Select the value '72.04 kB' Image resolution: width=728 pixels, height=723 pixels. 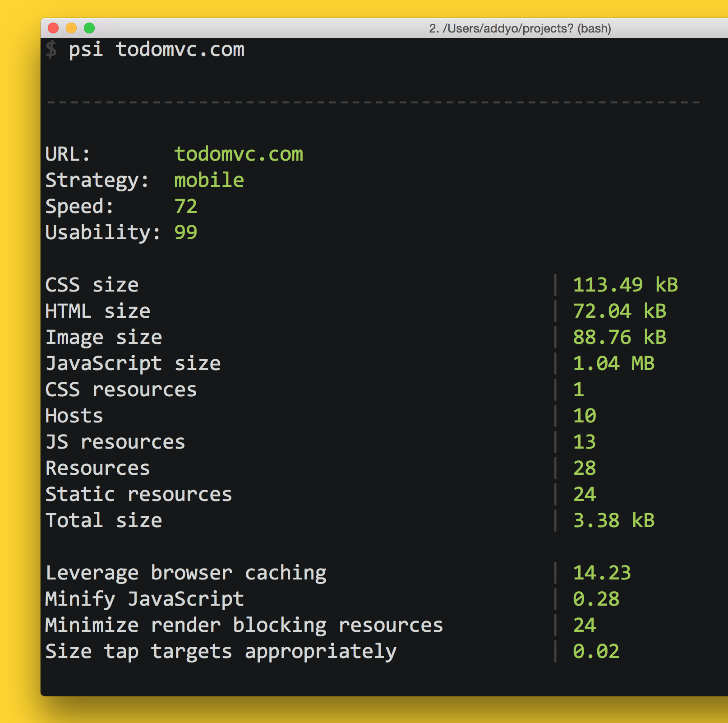(620, 311)
